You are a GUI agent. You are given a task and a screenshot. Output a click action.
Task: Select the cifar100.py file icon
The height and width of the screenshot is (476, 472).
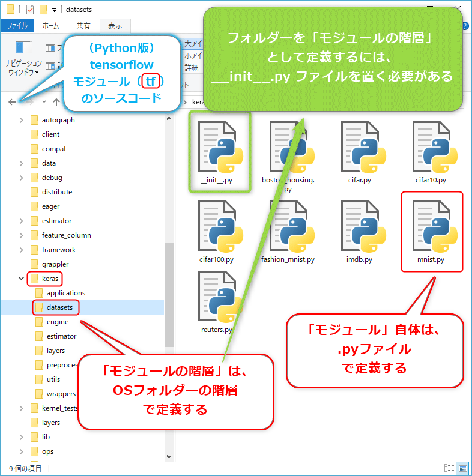coord(220,226)
